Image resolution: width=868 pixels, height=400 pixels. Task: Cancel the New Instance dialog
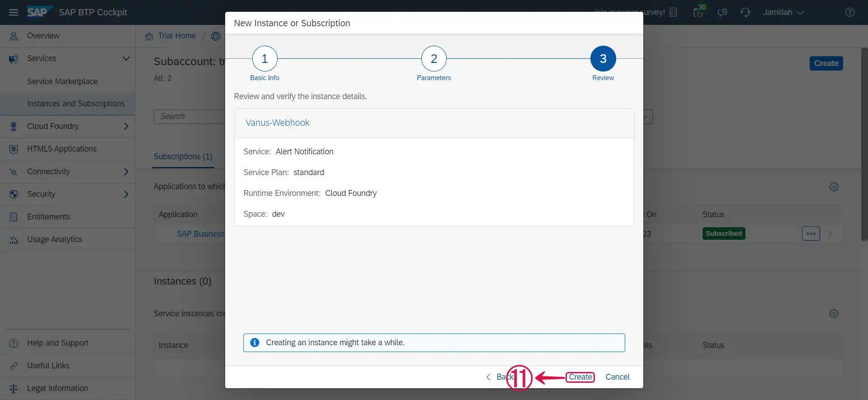(x=617, y=377)
